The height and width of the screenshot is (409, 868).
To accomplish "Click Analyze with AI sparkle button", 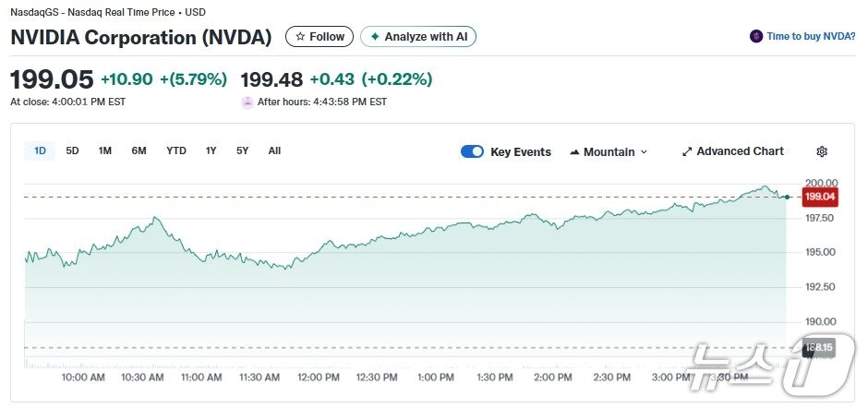I will (x=418, y=37).
